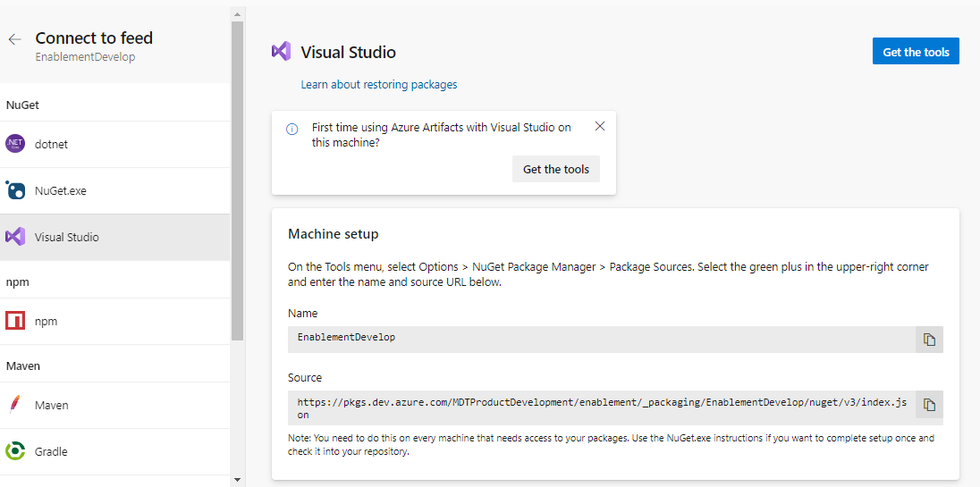This screenshot has height=487, width=980.
Task: Click the NuGet.exe icon in sidebar
Action: pos(15,190)
